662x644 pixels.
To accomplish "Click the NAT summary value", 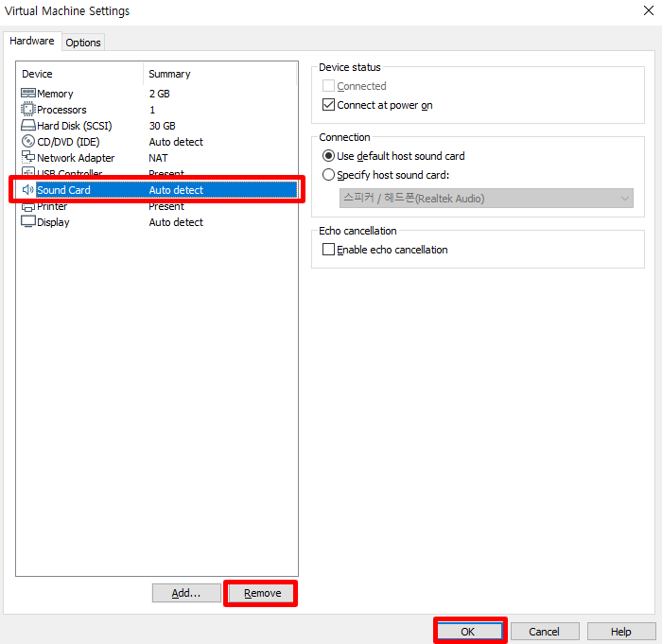I will [x=158, y=158].
